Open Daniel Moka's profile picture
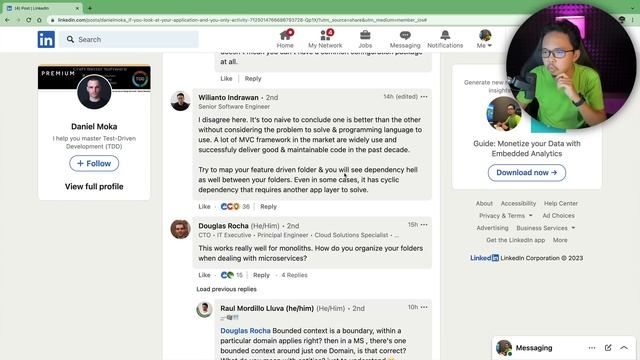640x360 pixels. [x=94, y=92]
